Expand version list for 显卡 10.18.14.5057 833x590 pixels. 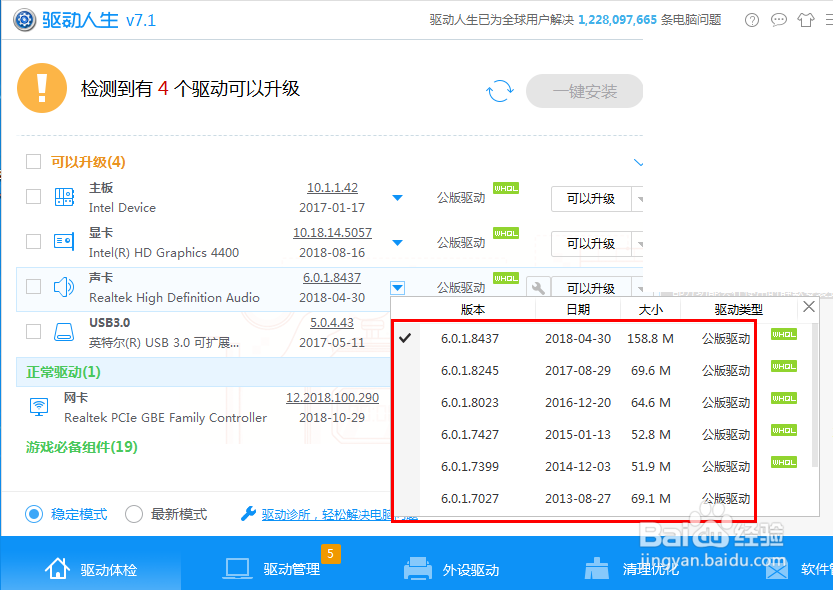click(397, 243)
